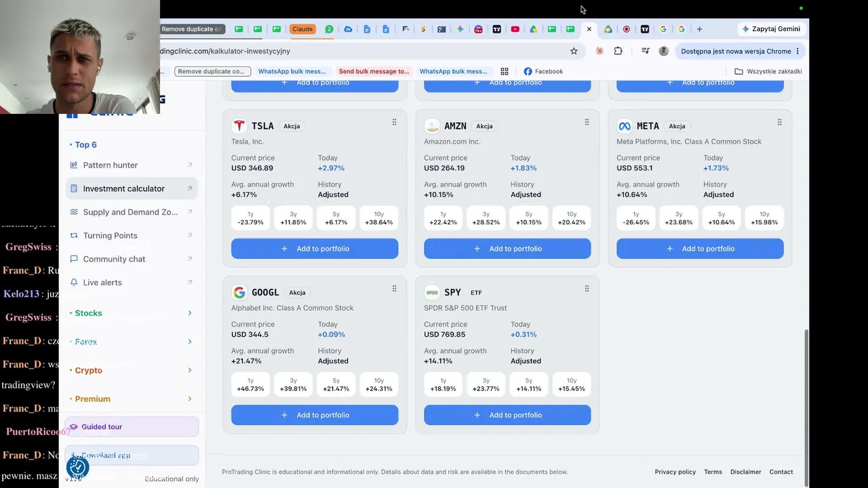Select the Supply and Demand Zones icon

[x=74, y=212]
